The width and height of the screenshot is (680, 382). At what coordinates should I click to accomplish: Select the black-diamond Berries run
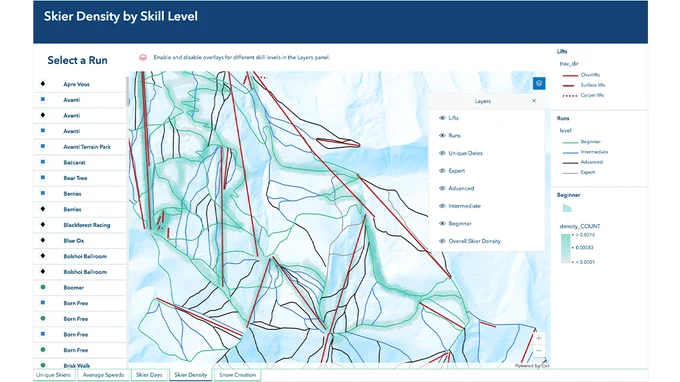pos(80,209)
